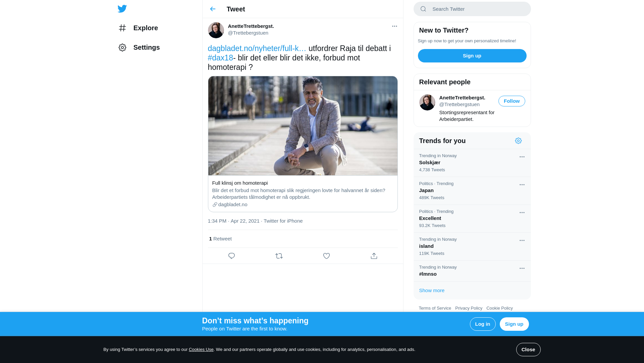Close the cookie notice
This screenshot has height=363, width=644.
pyautogui.click(x=528, y=350)
